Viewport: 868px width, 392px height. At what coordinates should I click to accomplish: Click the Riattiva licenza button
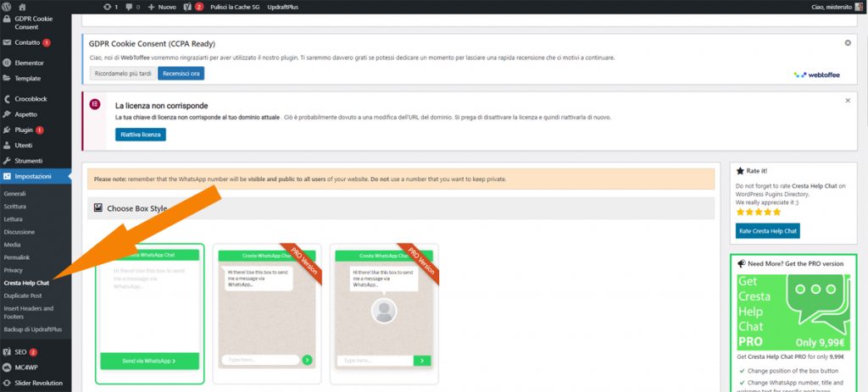pyautogui.click(x=141, y=135)
